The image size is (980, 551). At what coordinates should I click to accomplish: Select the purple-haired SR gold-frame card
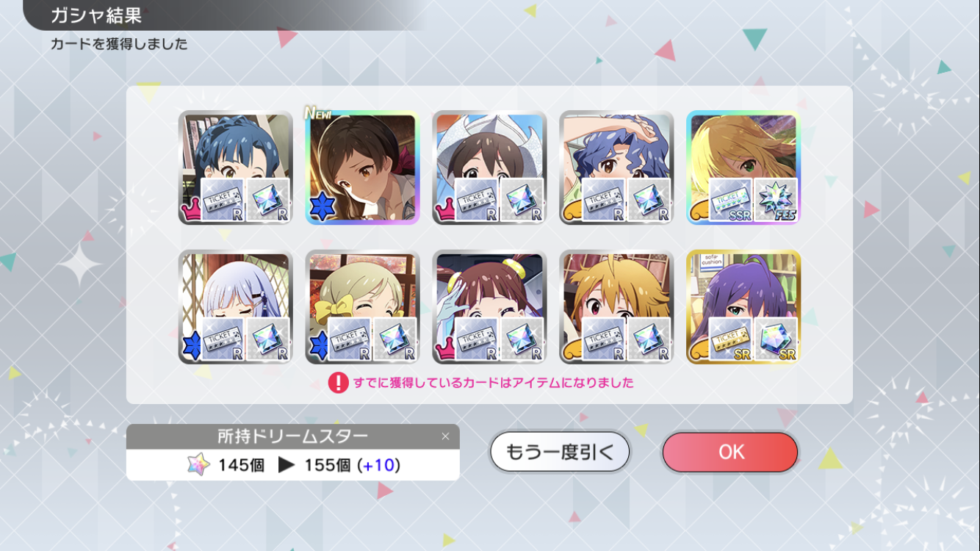click(x=743, y=307)
